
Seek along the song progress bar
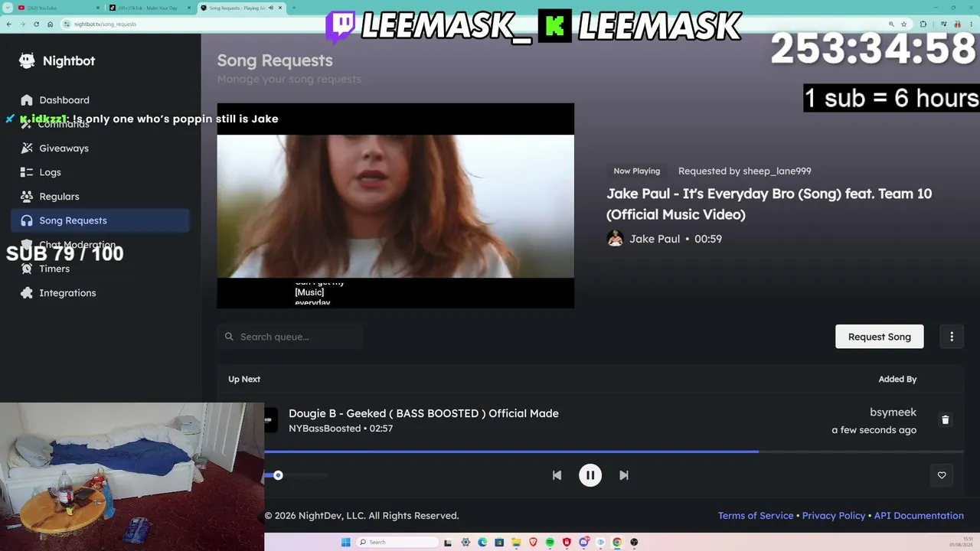tap(614, 452)
